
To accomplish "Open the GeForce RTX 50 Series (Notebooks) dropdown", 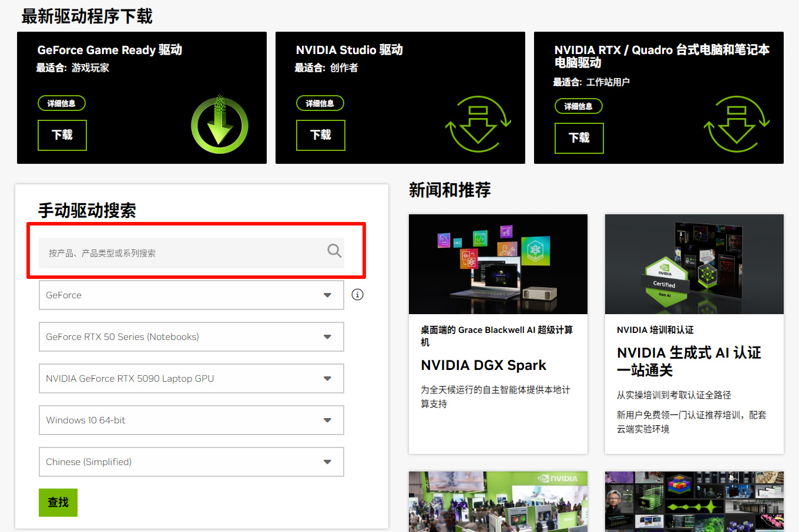I will coord(192,336).
